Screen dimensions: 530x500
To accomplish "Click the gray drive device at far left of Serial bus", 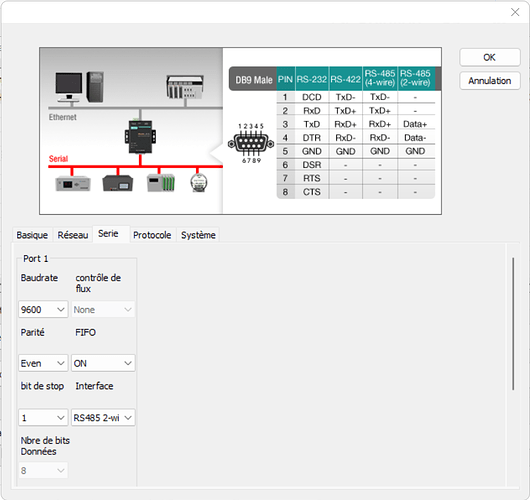I will pyautogui.click(x=73, y=184).
